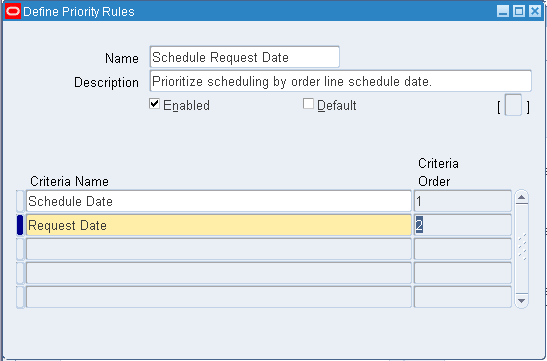Select record indicator for Request Date row
The height and width of the screenshot is (361, 547).
[20, 225]
